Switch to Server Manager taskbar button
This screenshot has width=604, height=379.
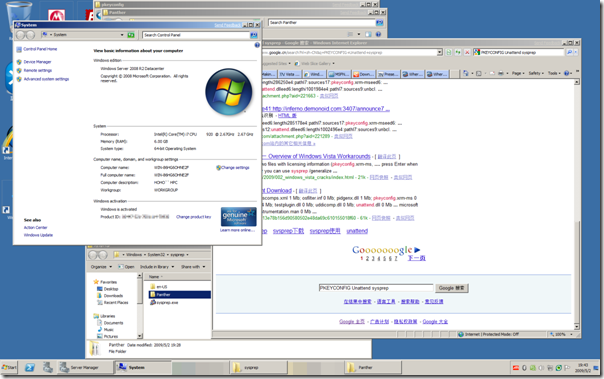[86, 367]
